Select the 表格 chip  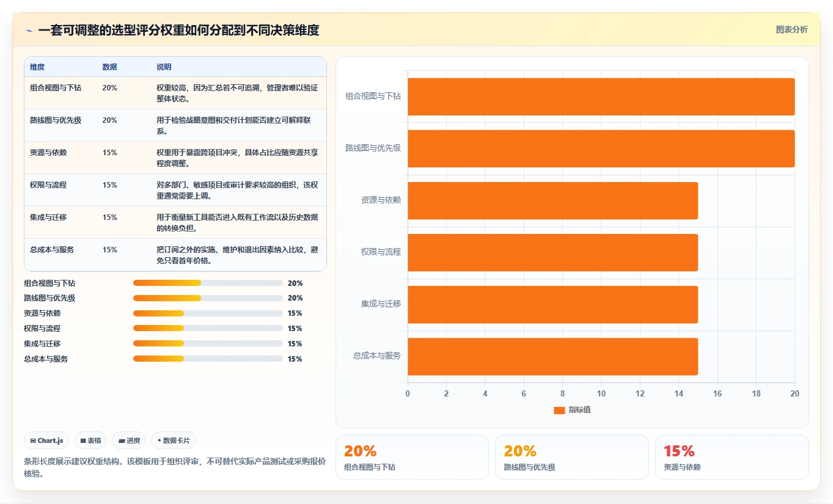90,440
